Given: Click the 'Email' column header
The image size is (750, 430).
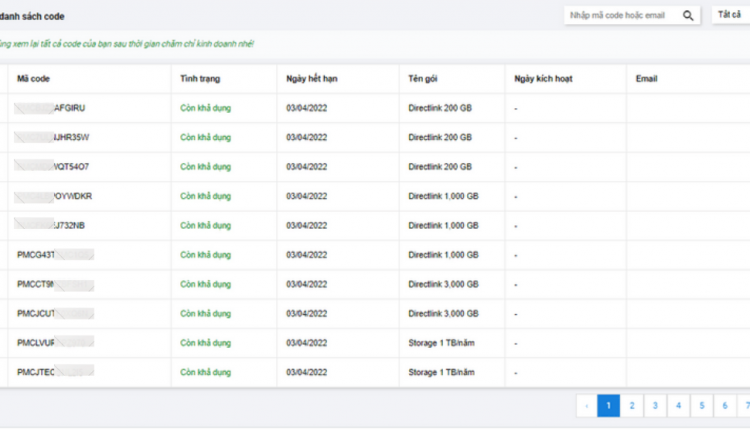Looking at the screenshot, I should point(647,79).
